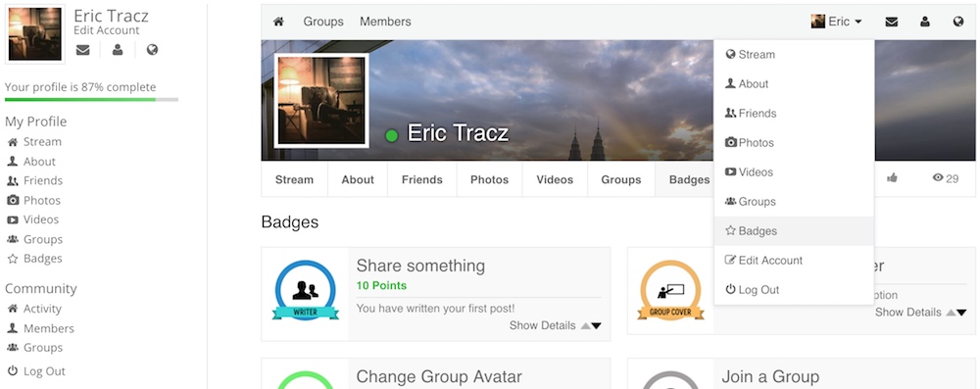Image resolution: width=980 pixels, height=389 pixels.
Task: Open About under My Profile sidebar
Action: [31, 162]
